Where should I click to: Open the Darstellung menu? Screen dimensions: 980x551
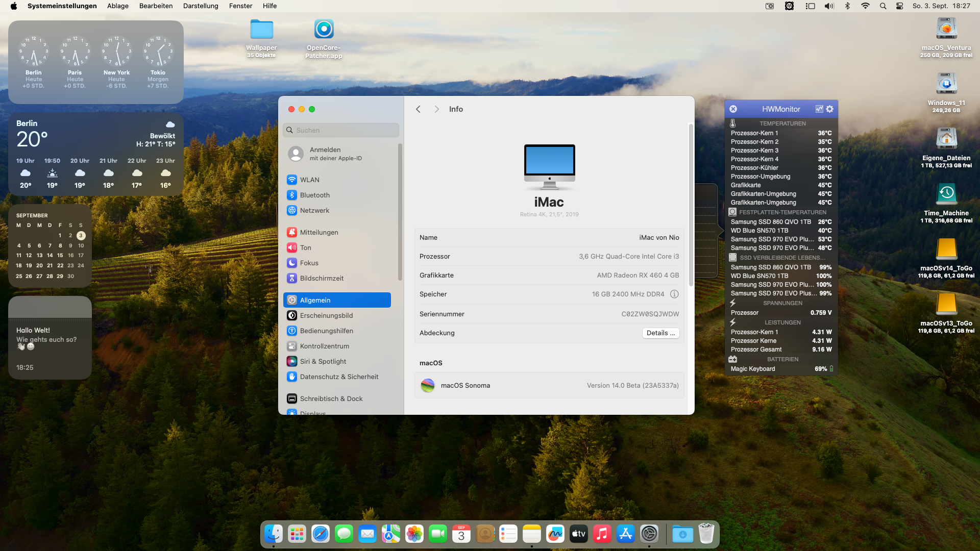pyautogui.click(x=201, y=6)
